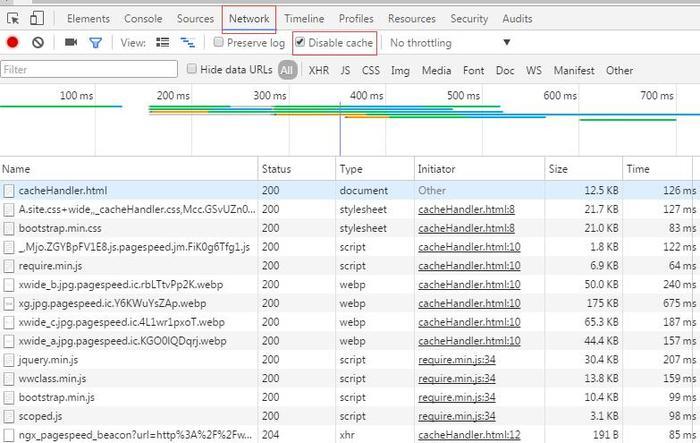Image resolution: width=700 pixels, height=443 pixels.
Task: Toggle the device mode icon
Action: tap(37, 18)
